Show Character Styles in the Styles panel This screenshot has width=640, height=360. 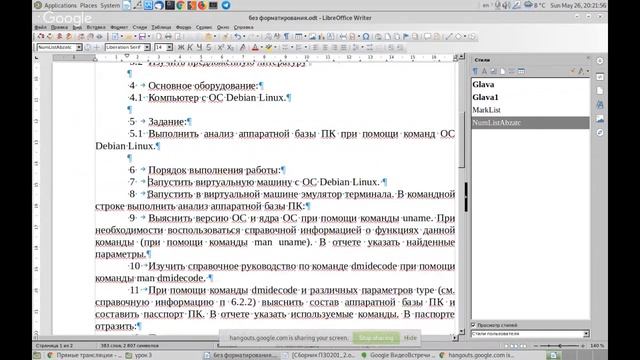pos(484,71)
